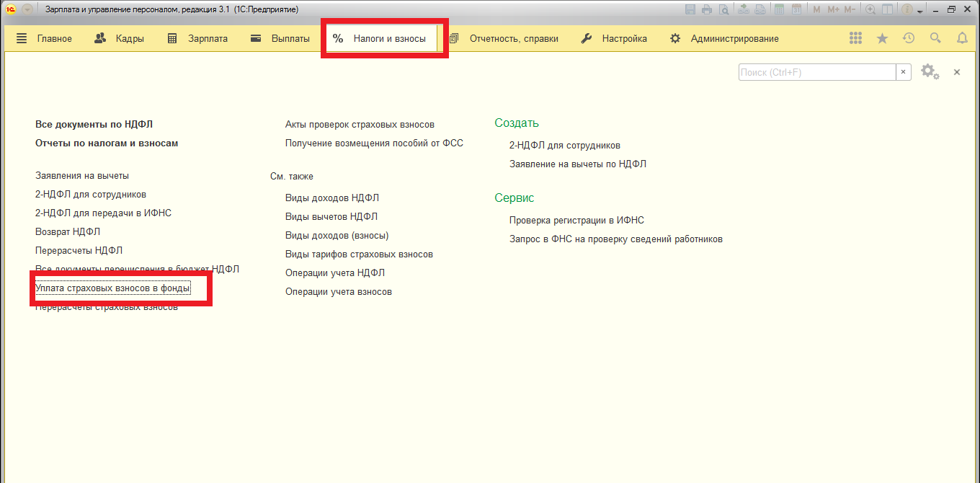Open Виды вычетов НДФЛ
Image resolution: width=980 pixels, height=483 pixels.
tap(331, 216)
